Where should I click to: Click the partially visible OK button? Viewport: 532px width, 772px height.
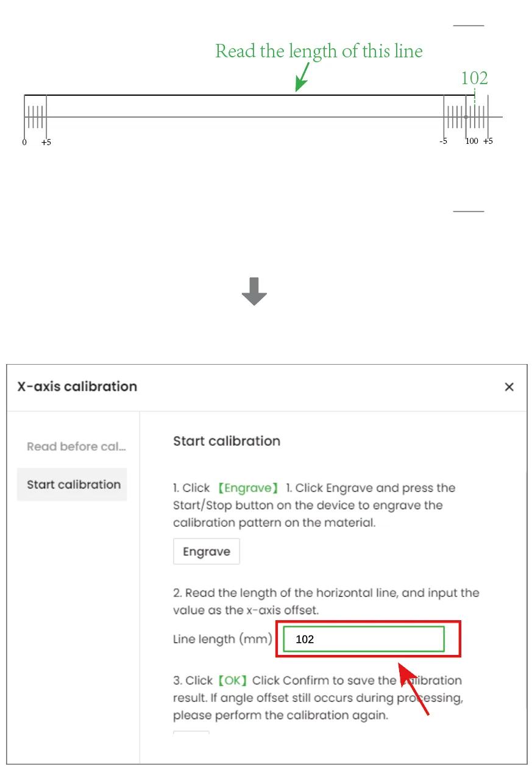pos(191,732)
